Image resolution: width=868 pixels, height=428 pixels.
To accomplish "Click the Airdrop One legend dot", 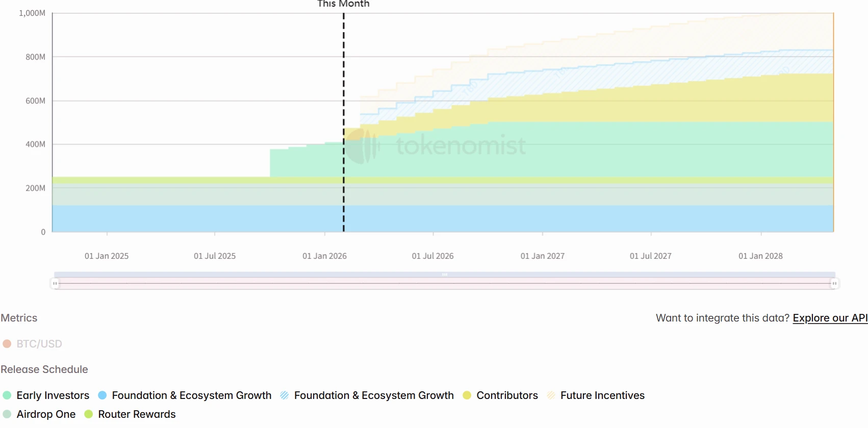I will click(x=7, y=414).
